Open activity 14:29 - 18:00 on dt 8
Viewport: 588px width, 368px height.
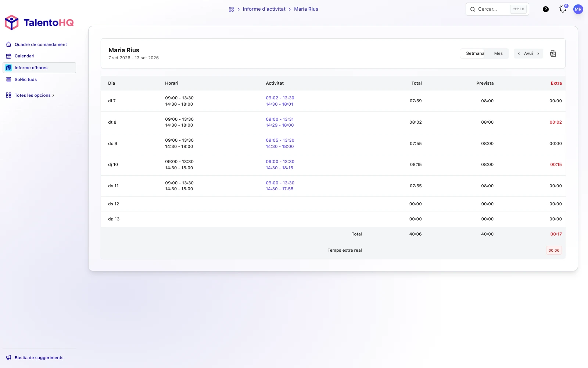280,125
